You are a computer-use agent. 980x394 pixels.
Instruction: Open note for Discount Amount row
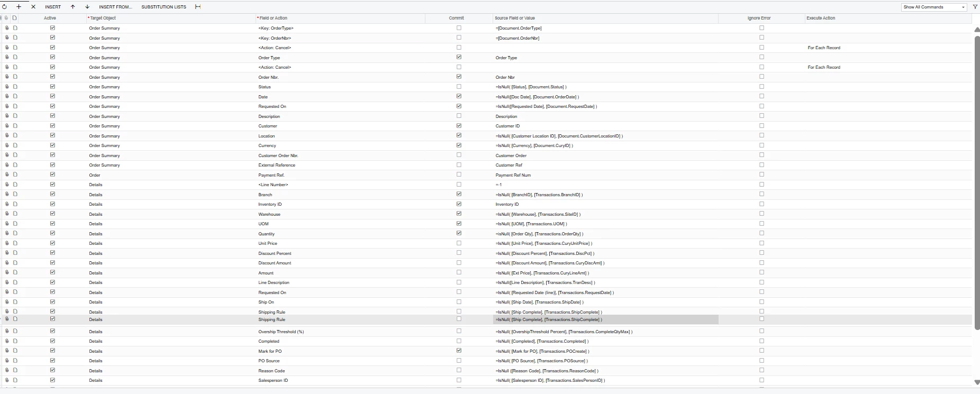coord(15,263)
